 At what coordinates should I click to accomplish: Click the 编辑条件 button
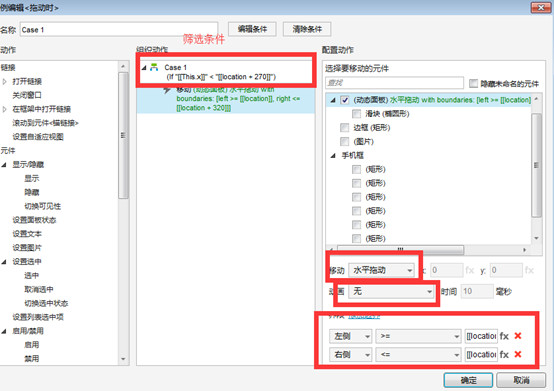pyautogui.click(x=252, y=29)
